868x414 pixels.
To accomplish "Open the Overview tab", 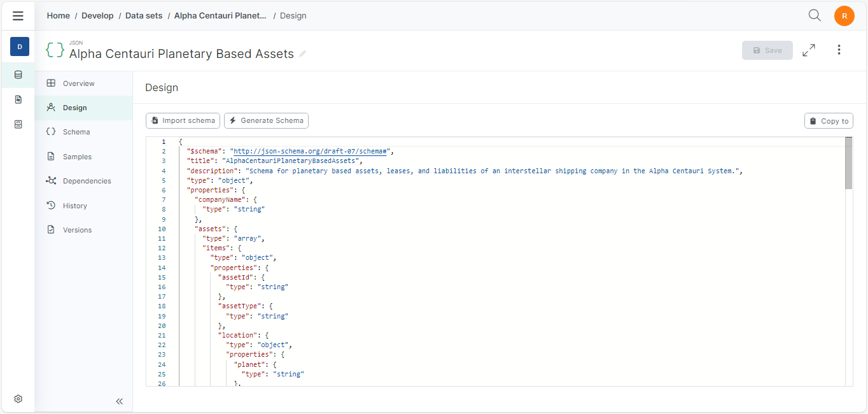I will (83, 83).
